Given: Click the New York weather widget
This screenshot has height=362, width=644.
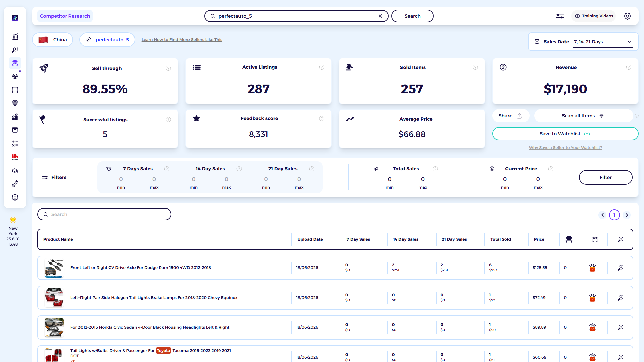Looking at the screenshot, I should click(x=13, y=232).
